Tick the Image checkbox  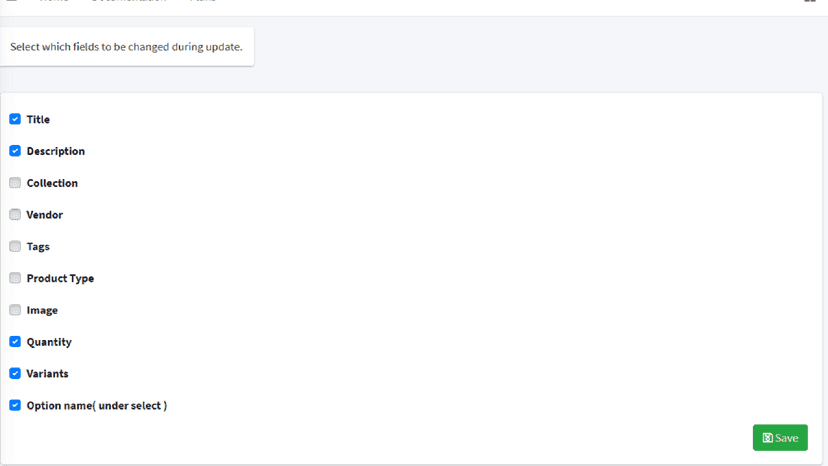point(15,310)
